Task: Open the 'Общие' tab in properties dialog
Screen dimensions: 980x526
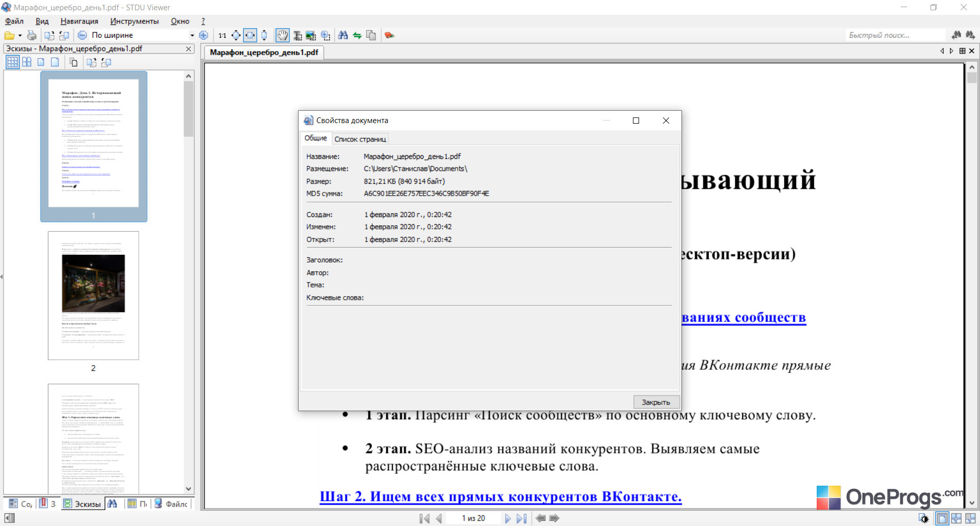Action: click(x=315, y=138)
